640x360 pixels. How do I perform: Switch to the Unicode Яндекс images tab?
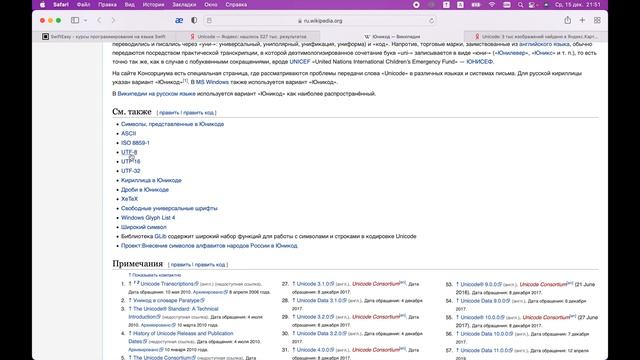[536, 36]
